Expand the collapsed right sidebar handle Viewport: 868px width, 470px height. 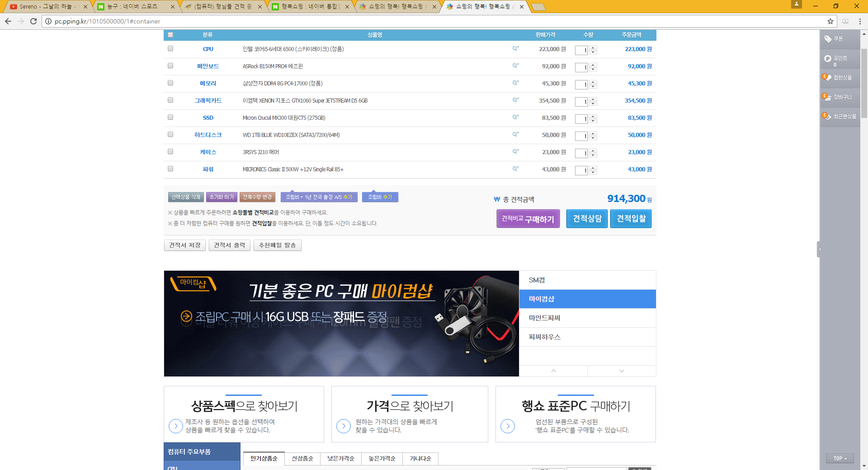coord(819,249)
